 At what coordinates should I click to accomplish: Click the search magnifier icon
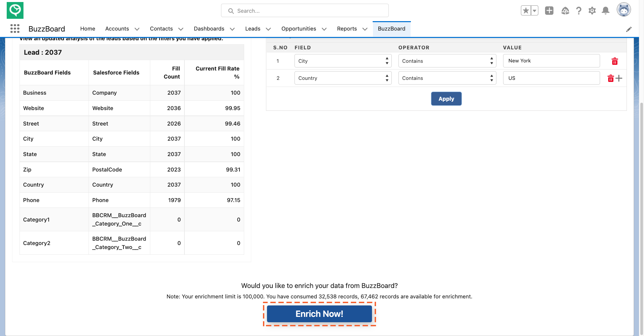231,11
